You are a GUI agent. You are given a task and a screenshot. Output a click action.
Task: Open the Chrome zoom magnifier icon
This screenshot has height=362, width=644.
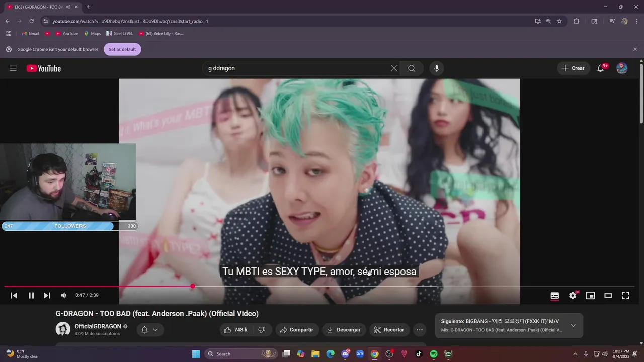[548, 21]
